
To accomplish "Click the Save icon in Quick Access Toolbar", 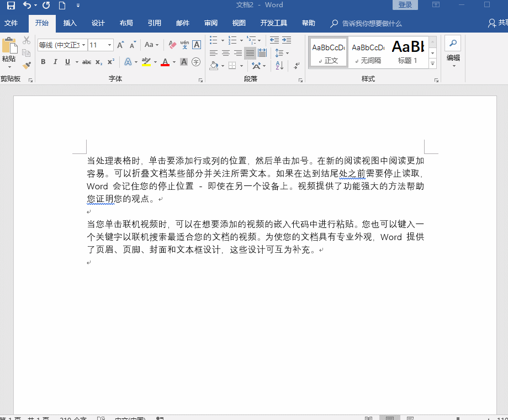I will pos(10,6).
